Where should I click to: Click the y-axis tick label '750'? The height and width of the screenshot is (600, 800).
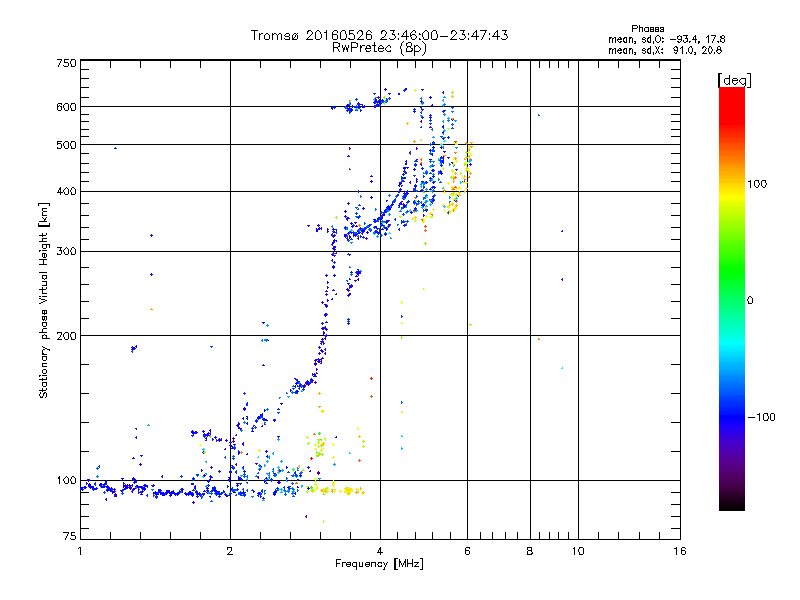66,63
